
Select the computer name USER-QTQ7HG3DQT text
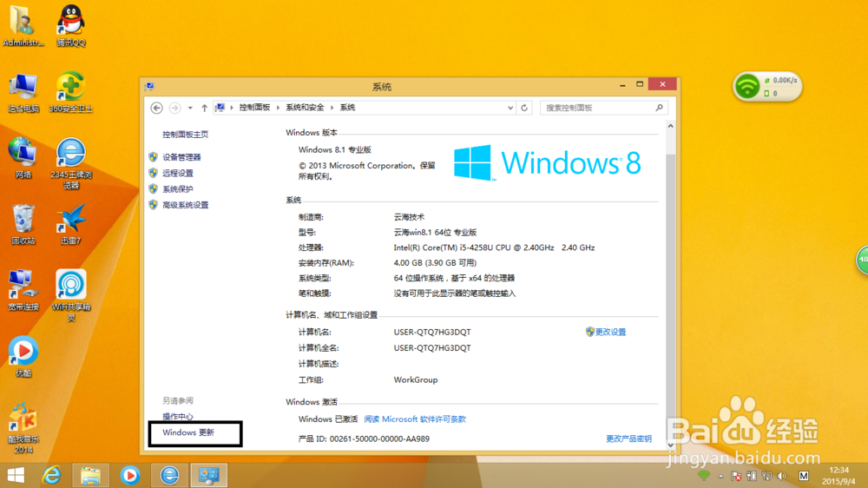[432, 333]
